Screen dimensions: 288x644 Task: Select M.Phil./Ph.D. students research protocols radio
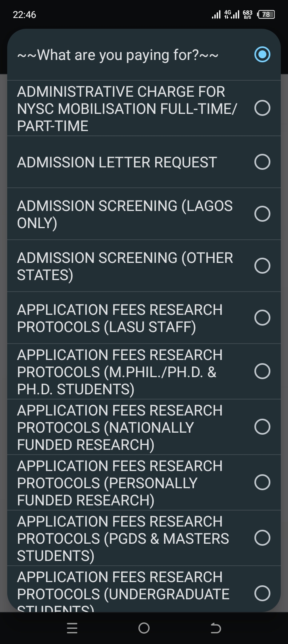262,372
